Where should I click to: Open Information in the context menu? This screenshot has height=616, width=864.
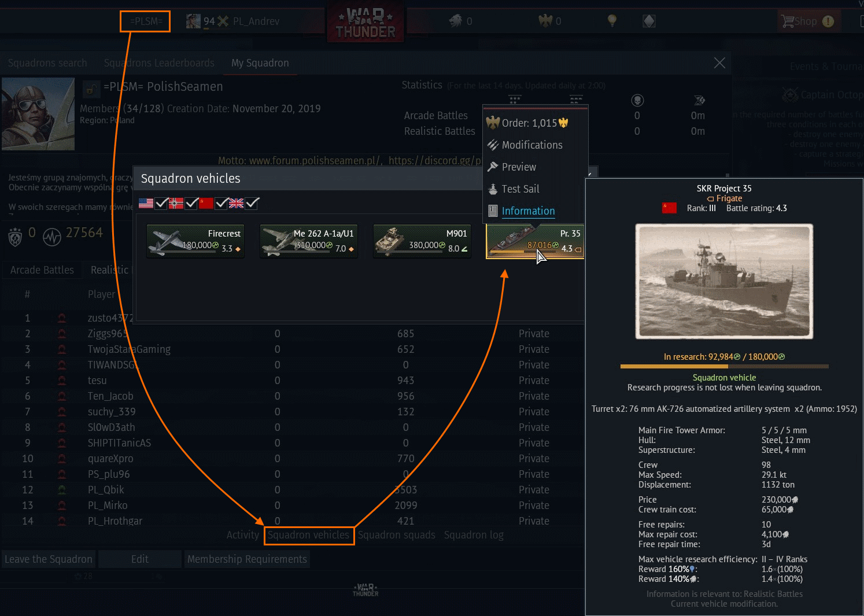(528, 211)
